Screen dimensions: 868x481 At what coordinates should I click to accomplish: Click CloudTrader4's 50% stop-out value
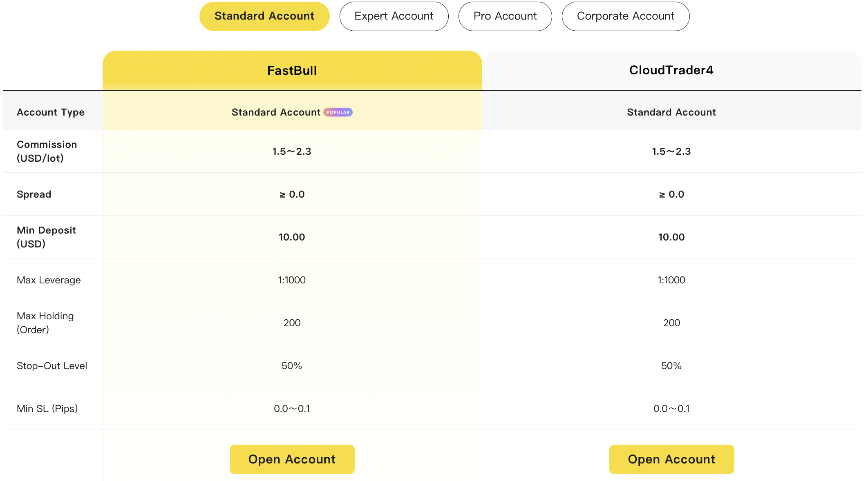[671, 366]
